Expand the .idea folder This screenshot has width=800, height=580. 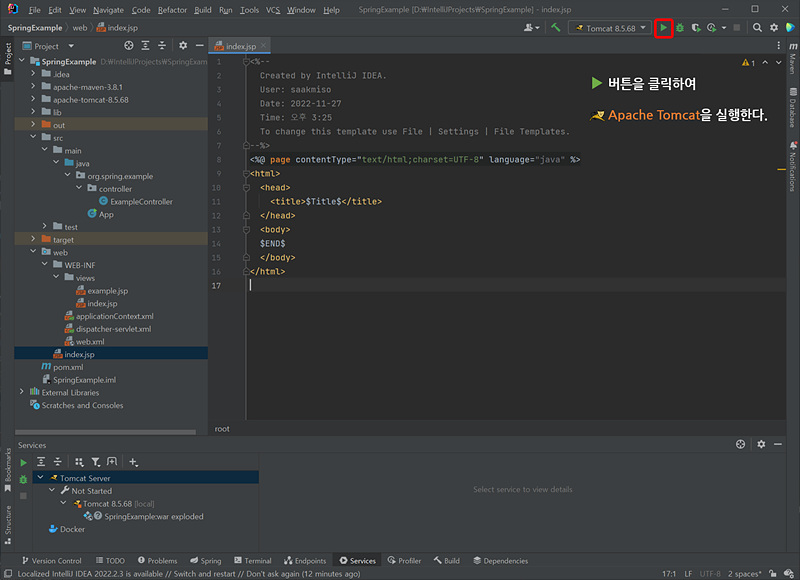click(33, 73)
